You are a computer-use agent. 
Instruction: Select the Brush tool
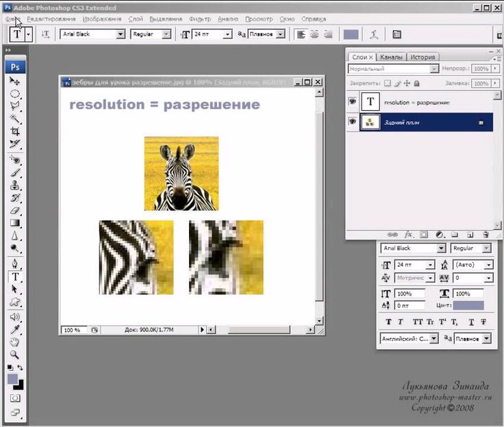tap(14, 172)
